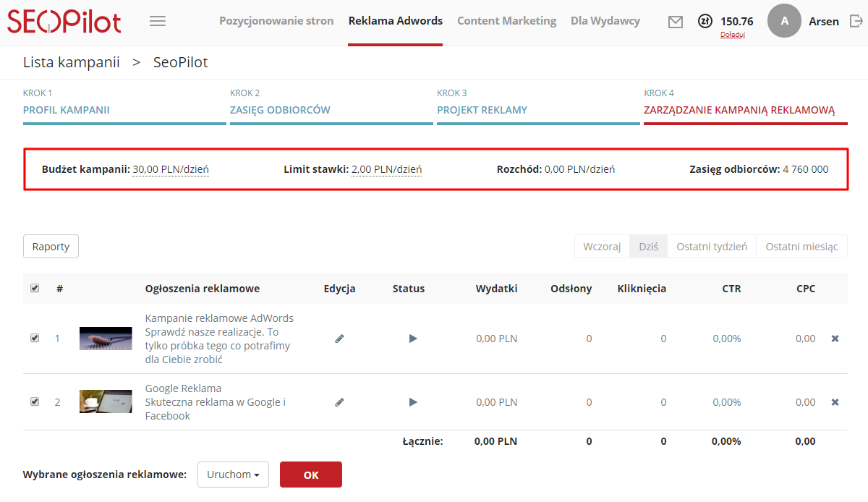Open the Pozycjonowanie stron menu item
The width and height of the screenshot is (868, 502).
point(276,21)
